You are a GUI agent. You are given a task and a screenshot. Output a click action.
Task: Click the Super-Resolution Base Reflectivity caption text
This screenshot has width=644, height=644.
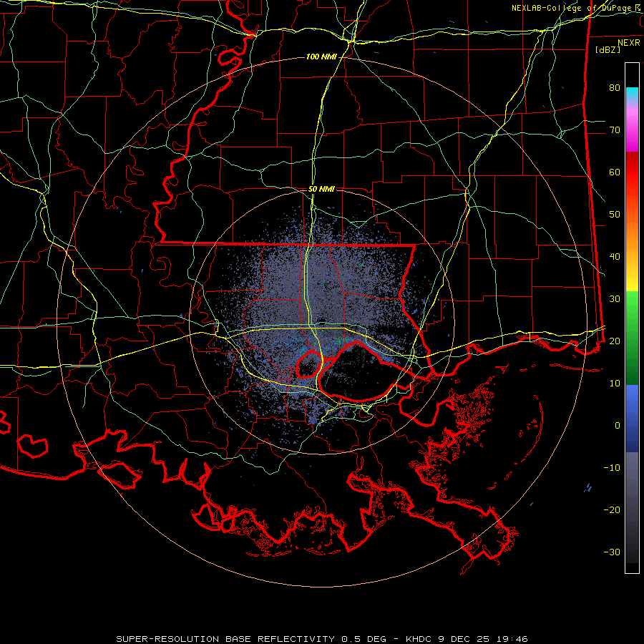(x=321, y=639)
